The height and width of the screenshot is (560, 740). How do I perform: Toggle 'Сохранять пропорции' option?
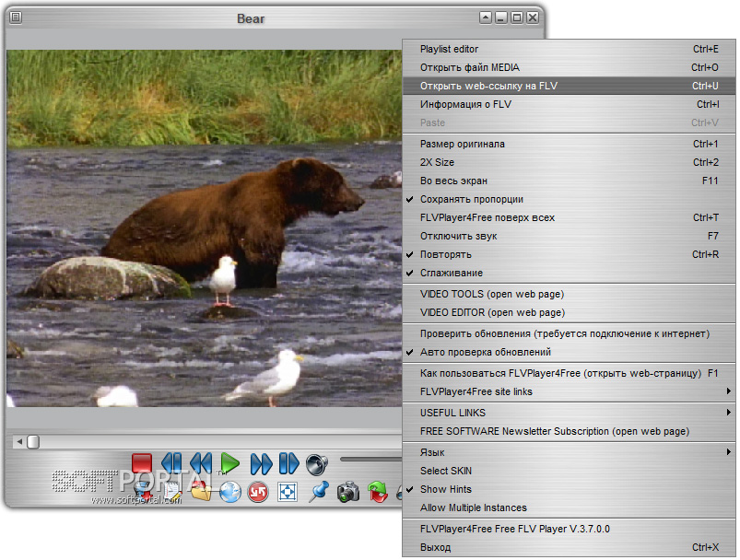pyautogui.click(x=569, y=200)
